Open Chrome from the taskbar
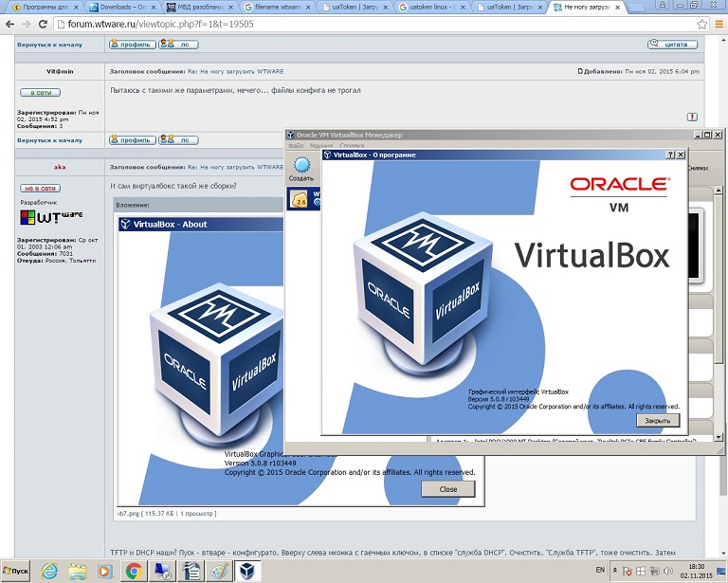 [x=134, y=571]
